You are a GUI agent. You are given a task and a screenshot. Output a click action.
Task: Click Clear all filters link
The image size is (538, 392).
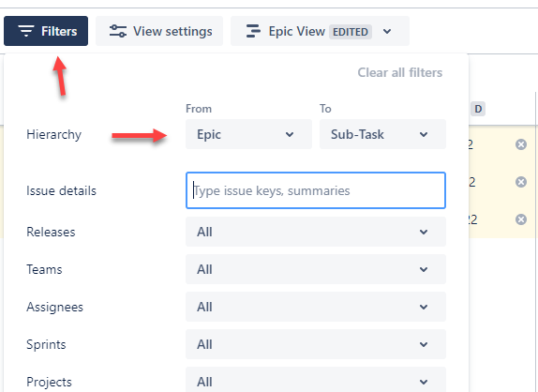click(x=399, y=73)
